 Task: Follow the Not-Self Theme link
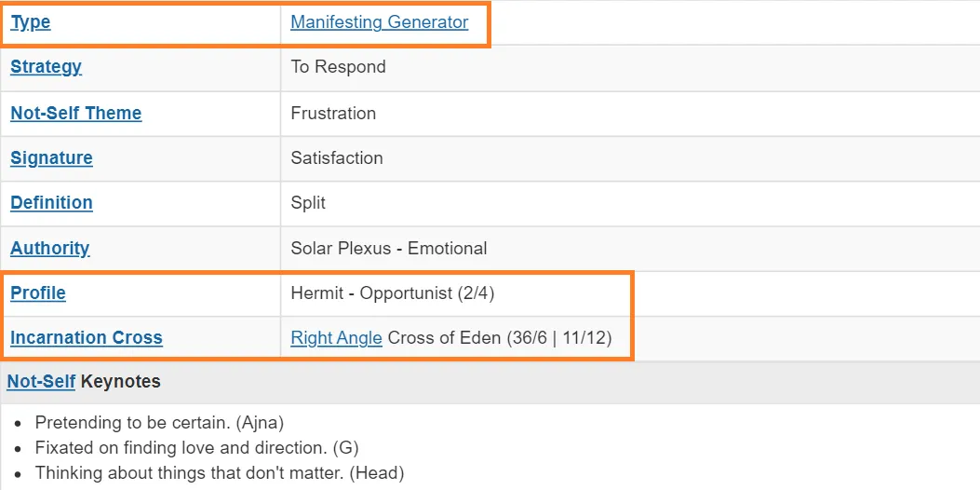[76, 114]
